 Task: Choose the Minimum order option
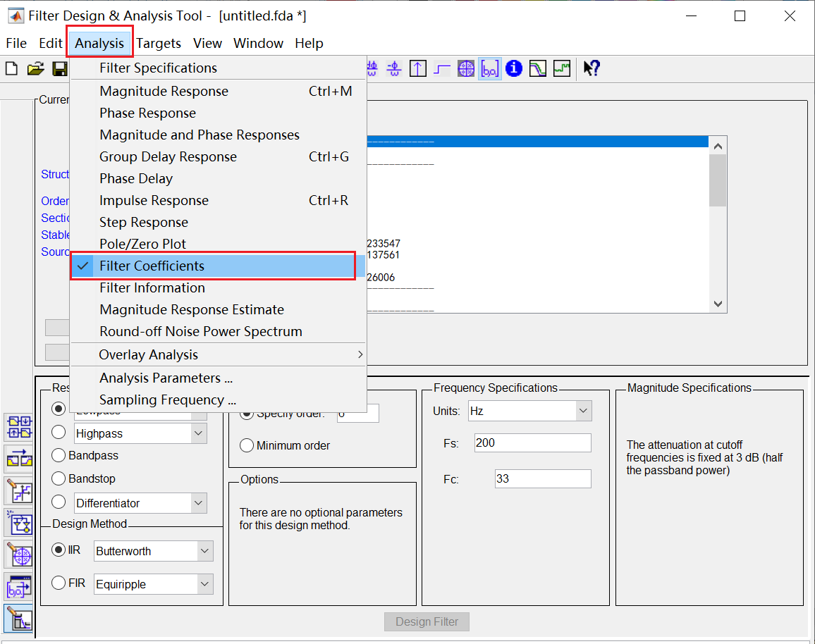coord(247,445)
